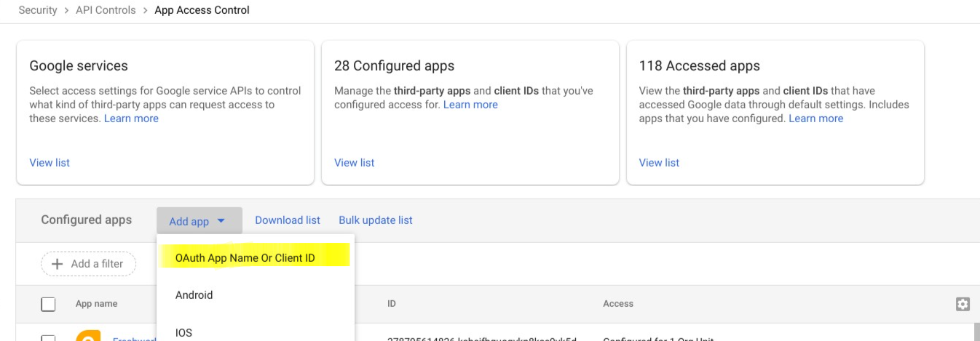Tick the select-all checkbox in table header

pos(48,304)
